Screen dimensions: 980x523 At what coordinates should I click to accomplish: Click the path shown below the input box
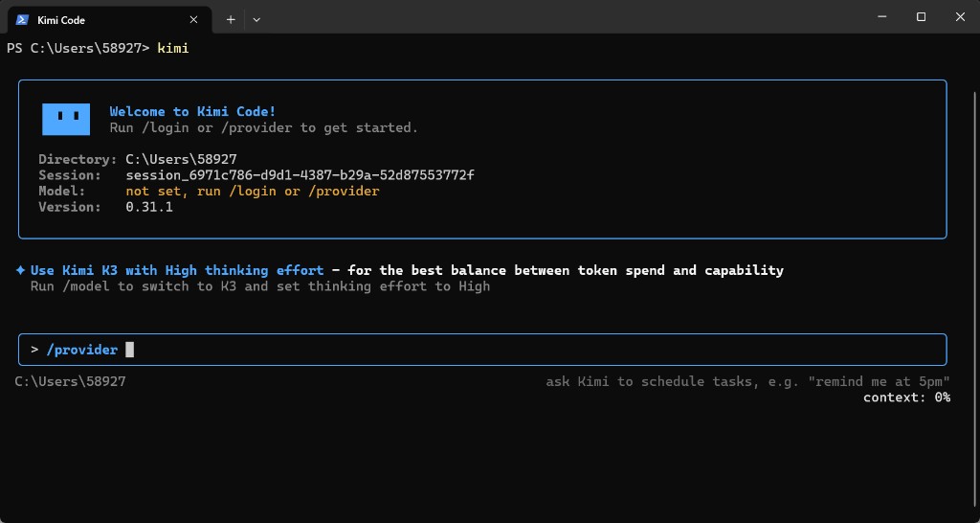pyautogui.click(x=71, y=381)
